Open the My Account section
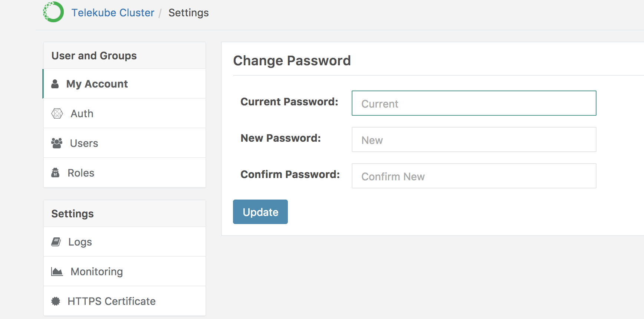The height and width of the screenshot is (319, 644). click(x=97, y=84)
